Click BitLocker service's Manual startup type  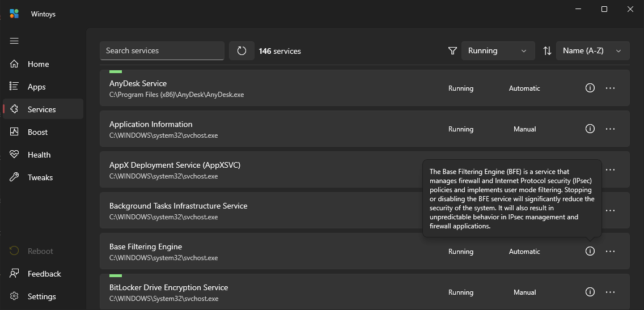coord(524,292)
